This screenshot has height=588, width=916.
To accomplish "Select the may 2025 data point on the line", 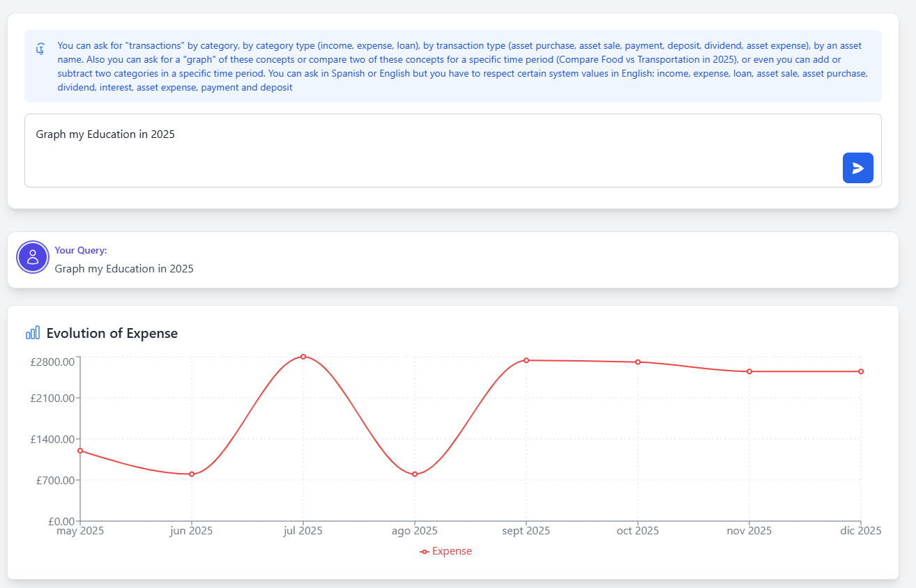I will click(80, 451).
